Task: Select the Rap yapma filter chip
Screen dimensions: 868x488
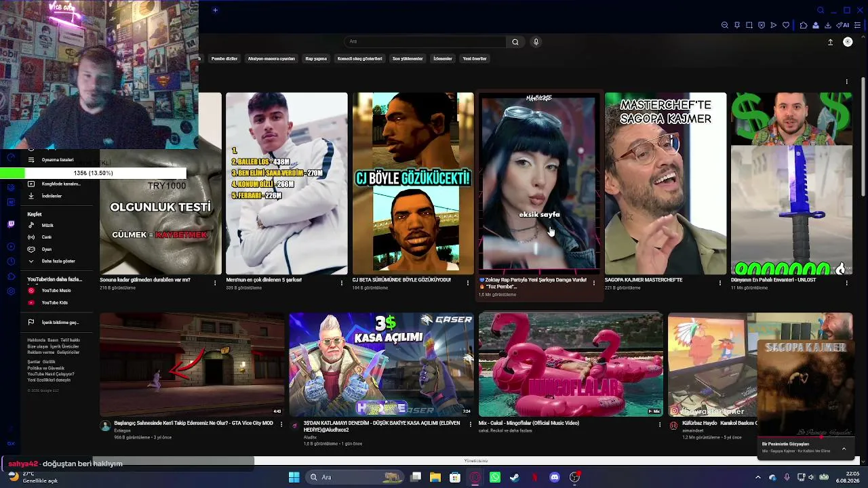Action: point(316,59)
